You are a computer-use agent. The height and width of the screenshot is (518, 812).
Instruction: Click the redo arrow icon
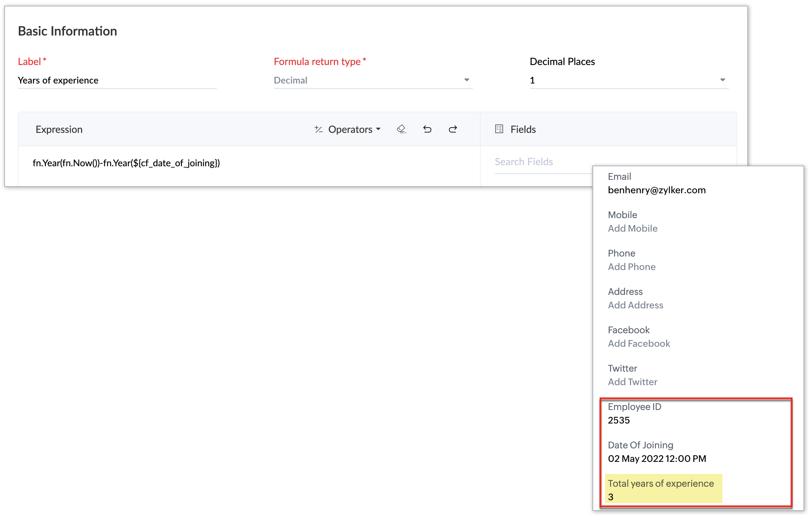453,129
